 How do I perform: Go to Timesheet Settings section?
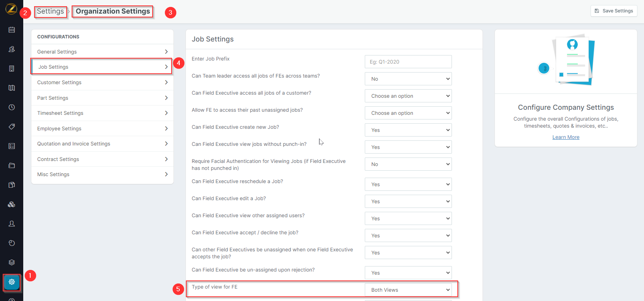pyautogui.click(x=102, y=113)
